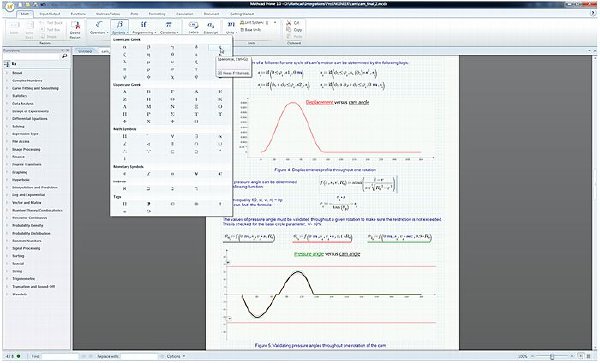Screen dimensions: 600x363
Task: Open the Functions ribbon tab
Action: pos(78,14)
